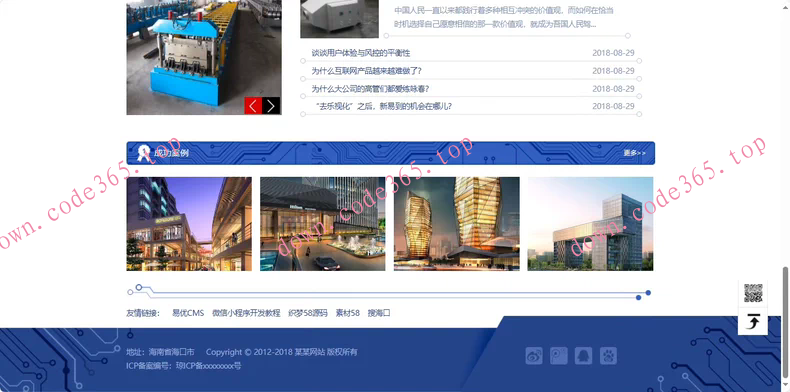Viewport: 790px width, 392px height.
Task: Click the back-to-top arrow button
Action: coord(753,321)
